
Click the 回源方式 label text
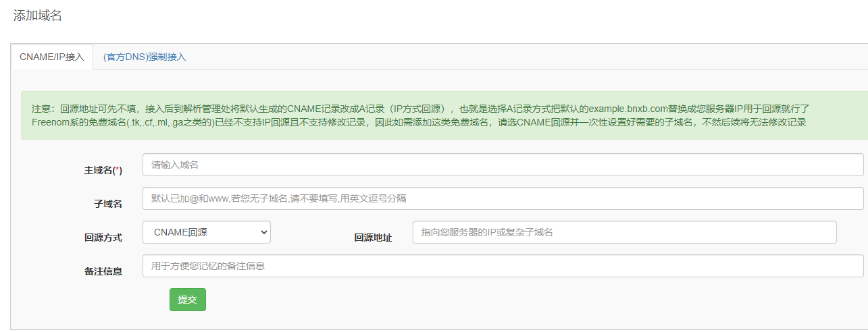click(x=103, y=238)
